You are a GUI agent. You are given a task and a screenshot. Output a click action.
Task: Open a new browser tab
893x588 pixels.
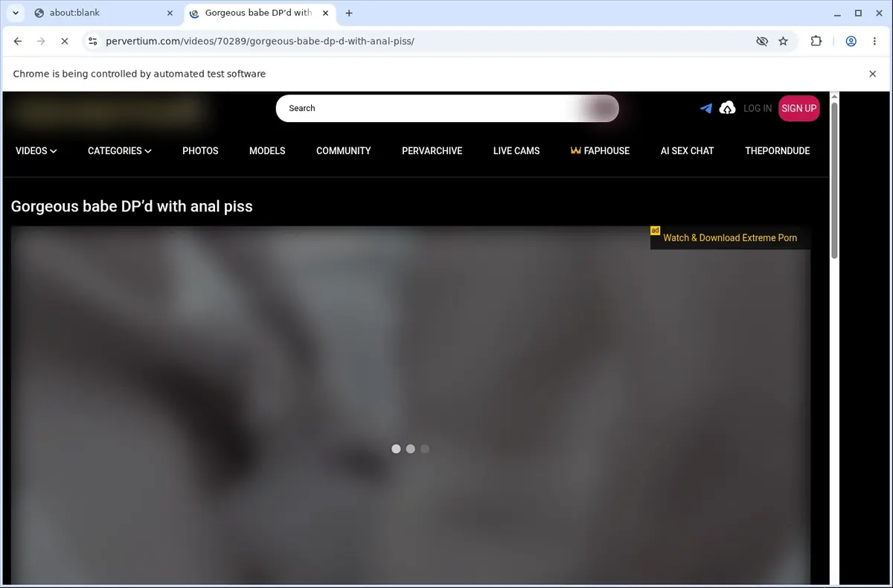tap(349, 13)
